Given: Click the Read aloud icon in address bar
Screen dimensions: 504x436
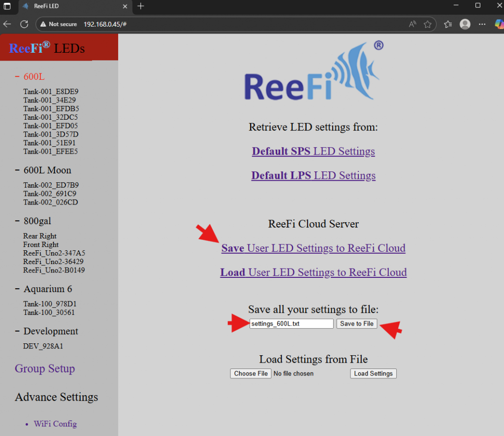Looking at the screenshot, I should coord(412,24).
